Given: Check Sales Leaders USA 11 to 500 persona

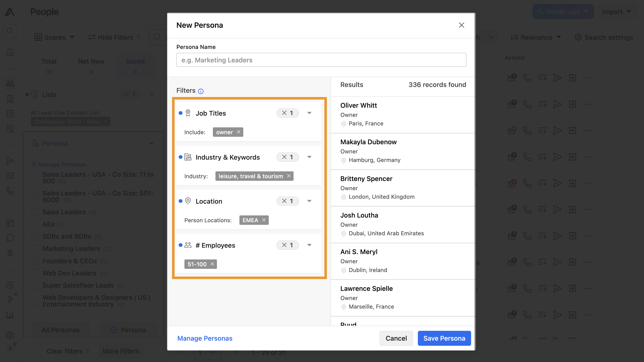Looking at the screenshot, I should coord(35,178).
